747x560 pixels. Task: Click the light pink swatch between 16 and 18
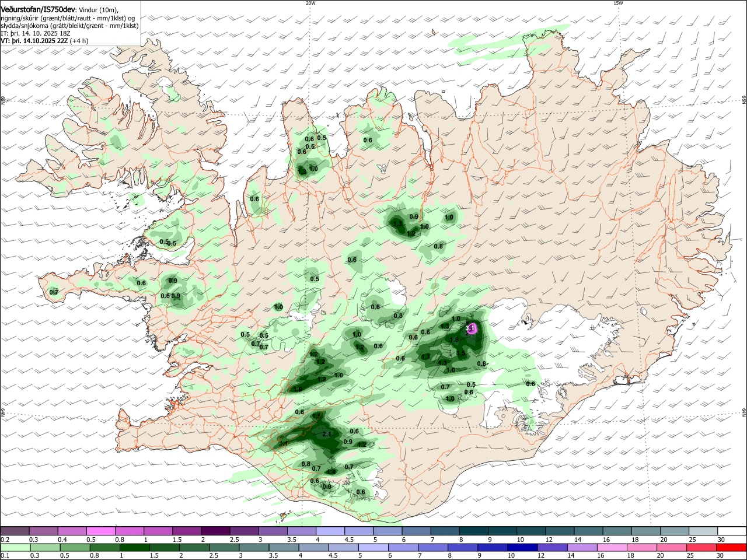(x=612, y=548)
